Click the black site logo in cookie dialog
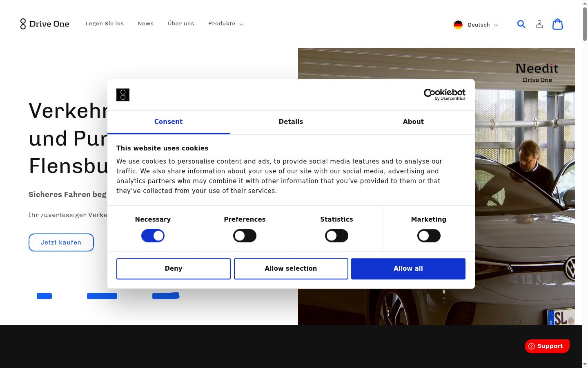This screenshot has width=588, height=368. coord(123,95)
